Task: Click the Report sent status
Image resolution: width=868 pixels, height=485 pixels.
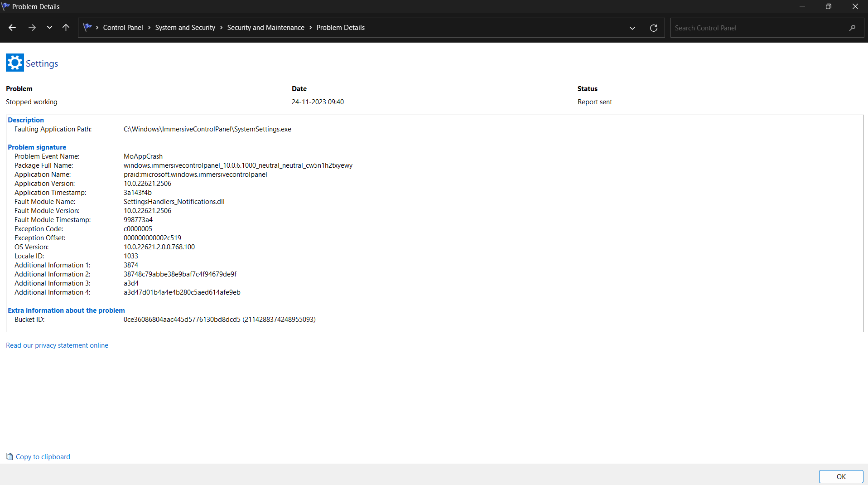Action: pos(595,102)
